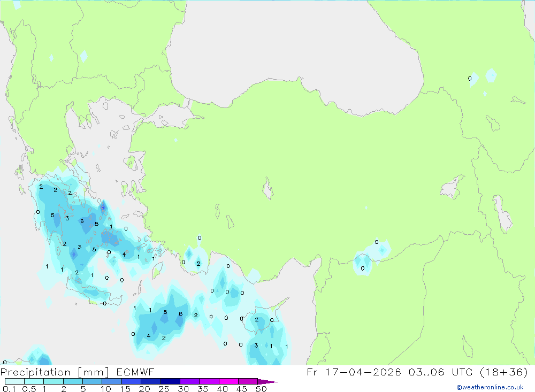The image size is (535, 392).
Task: Select the 'Precipitation [mm] ECMWF' title text
Action: (78, 372)
